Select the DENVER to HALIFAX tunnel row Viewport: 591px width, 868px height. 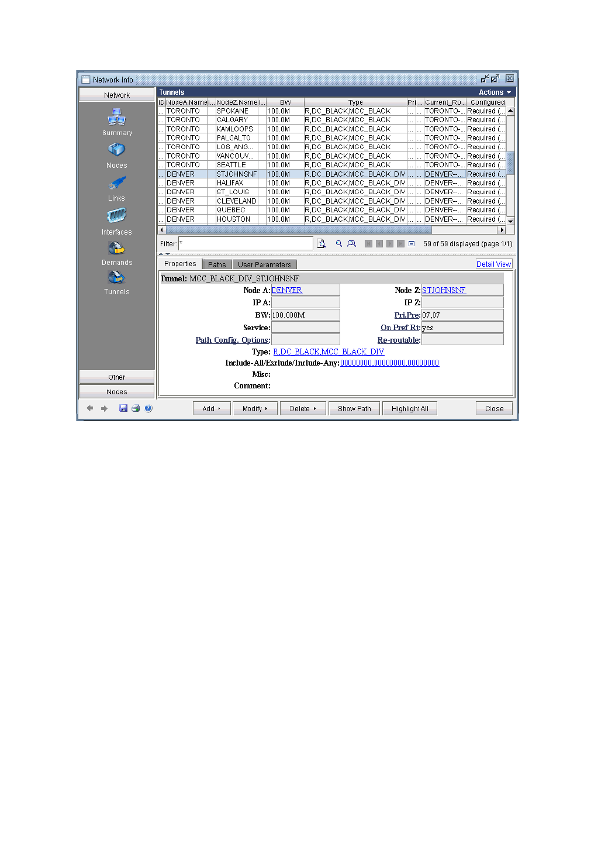(332, 182)
